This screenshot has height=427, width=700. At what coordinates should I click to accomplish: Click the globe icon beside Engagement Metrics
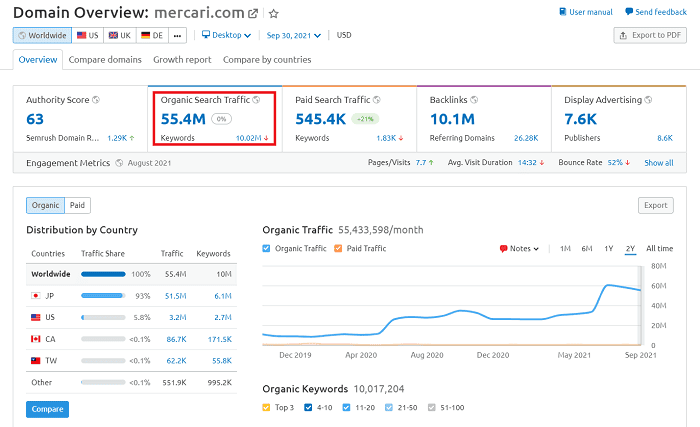[119, 163]
